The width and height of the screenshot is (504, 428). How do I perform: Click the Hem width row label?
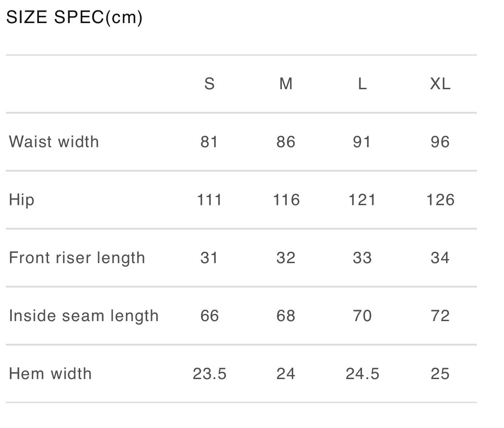point(50,374)
